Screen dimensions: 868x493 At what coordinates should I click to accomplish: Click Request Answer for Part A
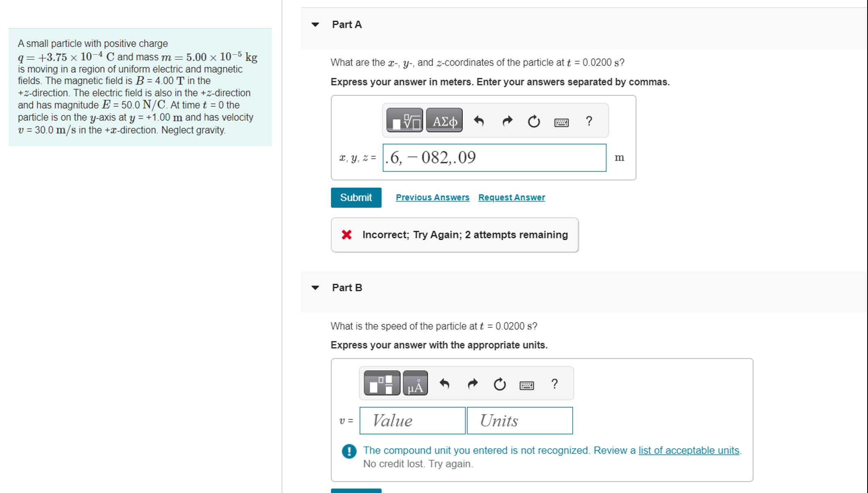(511, 197)
